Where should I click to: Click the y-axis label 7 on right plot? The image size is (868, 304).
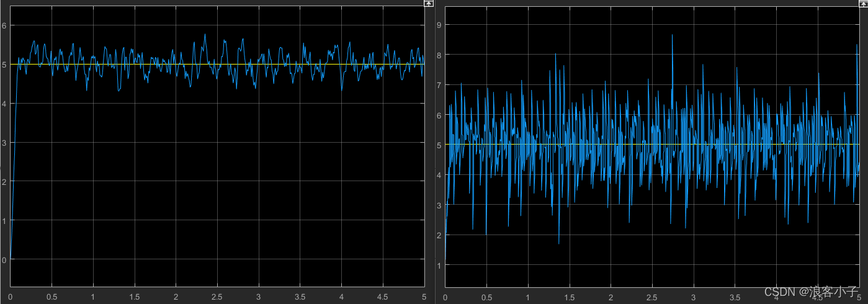point(439,85)
